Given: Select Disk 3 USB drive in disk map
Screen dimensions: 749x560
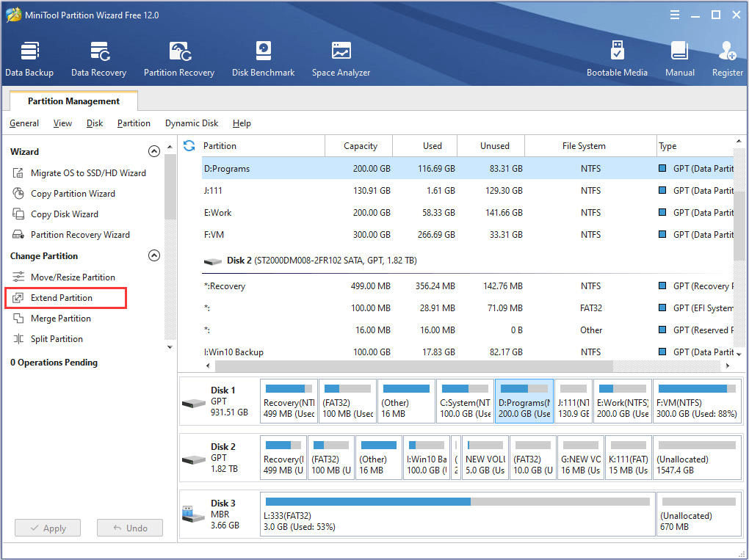Looking at the screenshot, I should 220,514.
